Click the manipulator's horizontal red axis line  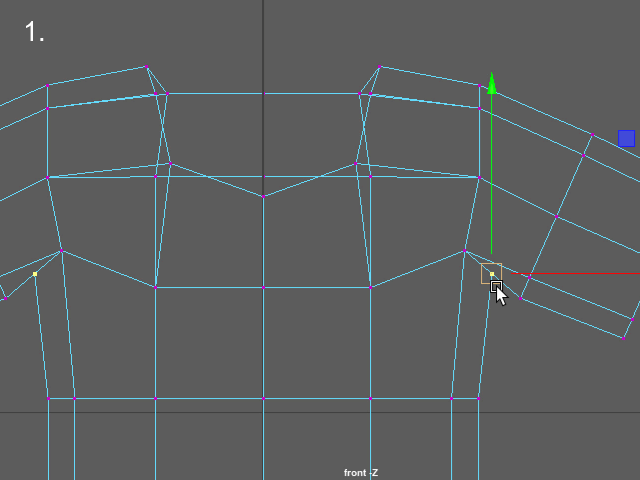pos(570,273)
